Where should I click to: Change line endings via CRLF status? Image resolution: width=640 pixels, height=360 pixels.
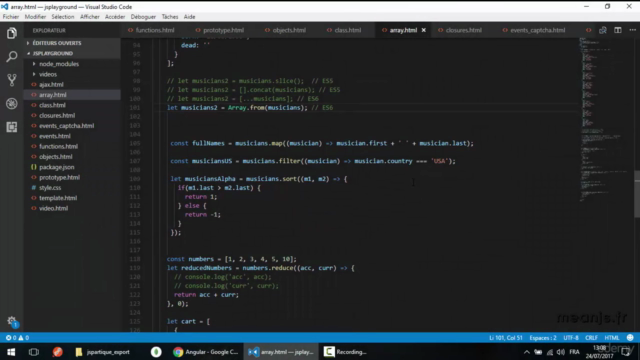point(591,338)
